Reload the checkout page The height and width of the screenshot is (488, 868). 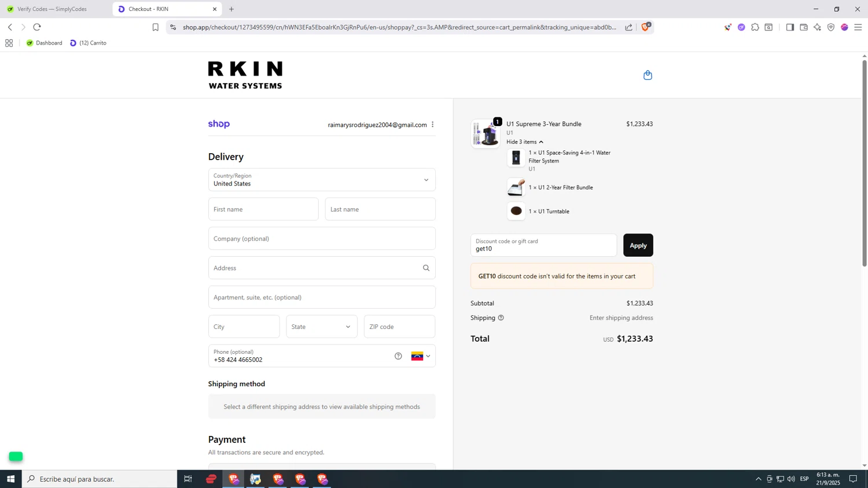point(37,27)
